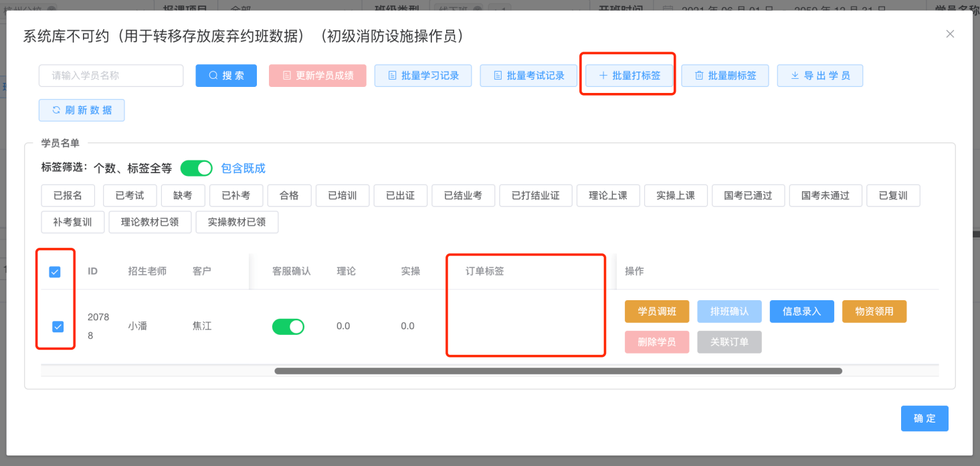Open 批量考试记录 batch exam records

point(528,76)
